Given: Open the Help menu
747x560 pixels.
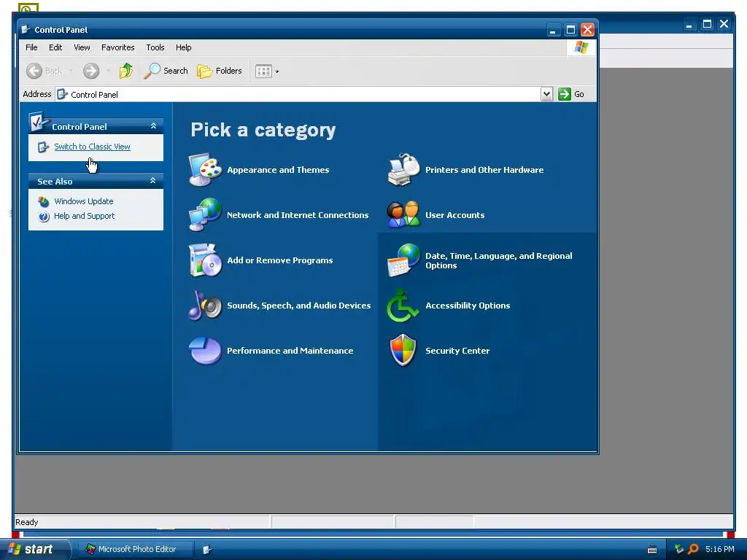Looking at the screenshot, I should click(183, 47).
